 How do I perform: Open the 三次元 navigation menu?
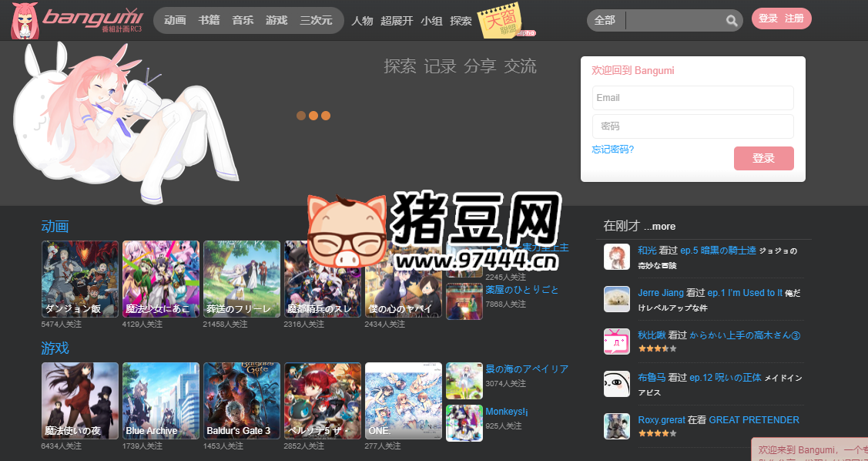pos(316,21)
